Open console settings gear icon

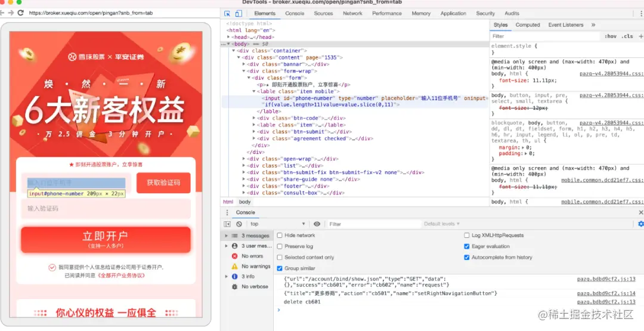point(640,224)
